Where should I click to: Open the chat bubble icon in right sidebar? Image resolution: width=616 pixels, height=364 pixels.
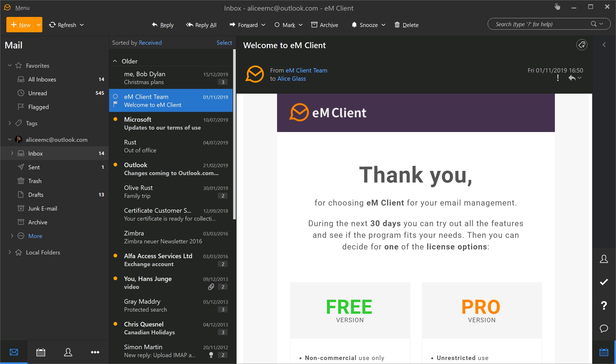[604, 329]
